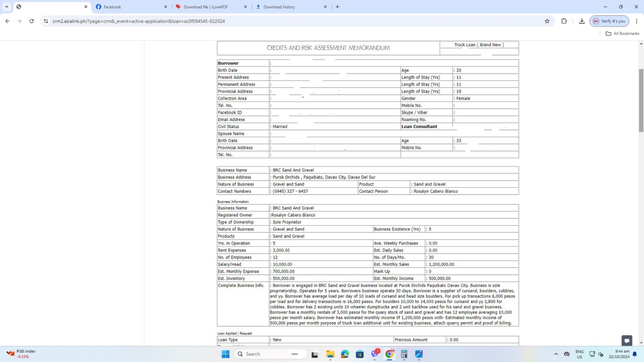This screenshot has width=644, height=362.
Task: Close the Download file iLovePDF tab
Action: coord(246,7)
